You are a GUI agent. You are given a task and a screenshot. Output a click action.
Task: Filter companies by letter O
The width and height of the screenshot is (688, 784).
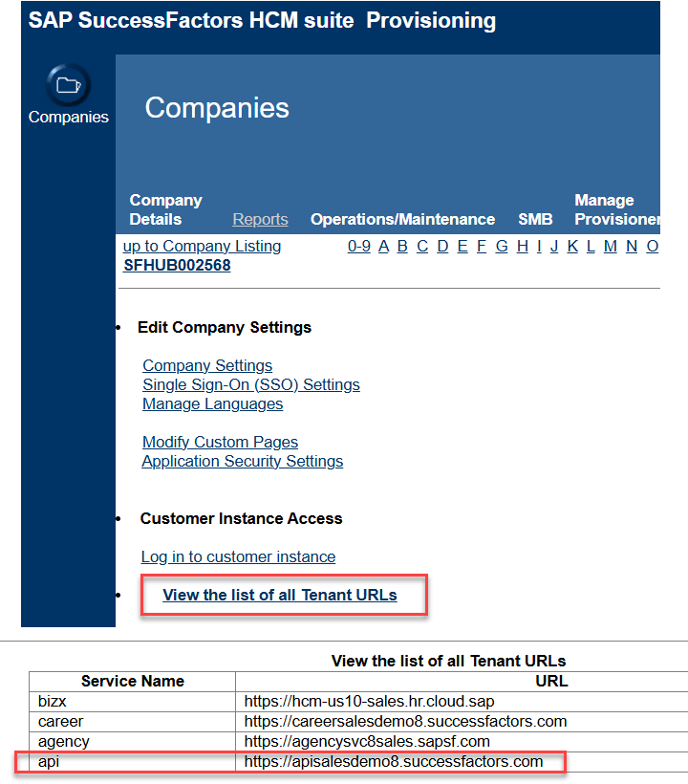click(x=652, y=246)
